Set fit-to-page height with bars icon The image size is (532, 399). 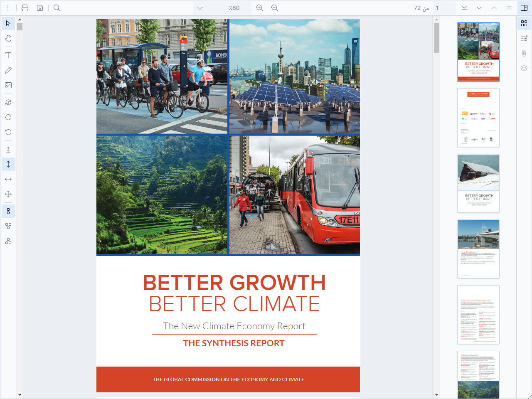8,149
